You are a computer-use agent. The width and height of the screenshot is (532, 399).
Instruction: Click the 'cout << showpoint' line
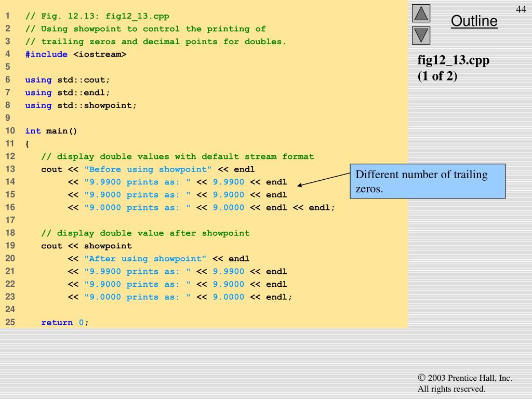click(86, 246)
